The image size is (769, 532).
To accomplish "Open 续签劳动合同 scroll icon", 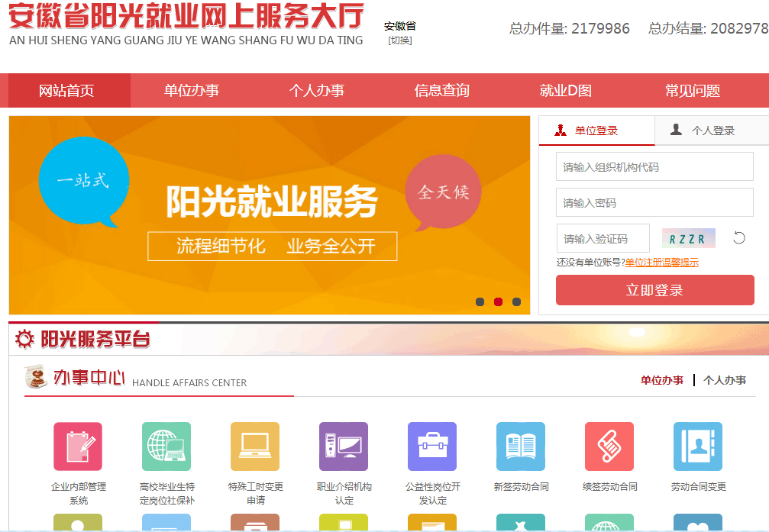I will 609,447.
